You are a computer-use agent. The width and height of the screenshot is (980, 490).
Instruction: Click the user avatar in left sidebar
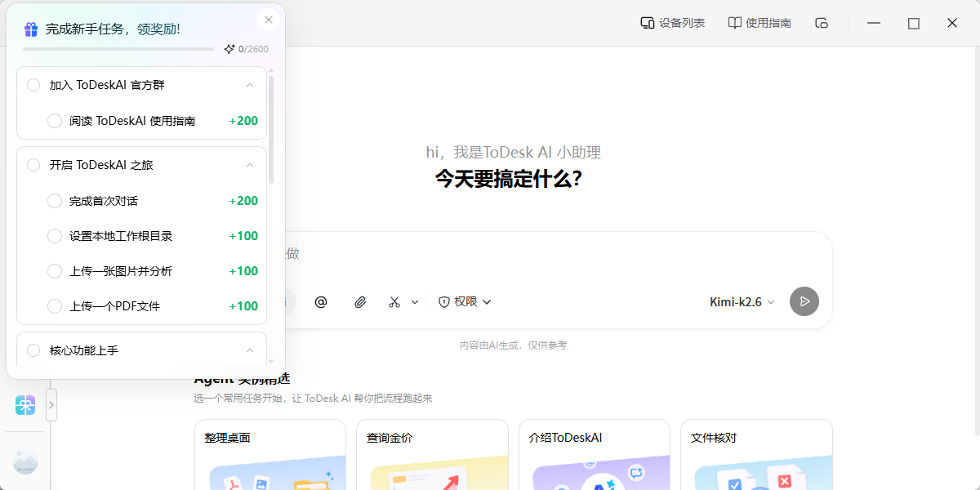point(25,461)
